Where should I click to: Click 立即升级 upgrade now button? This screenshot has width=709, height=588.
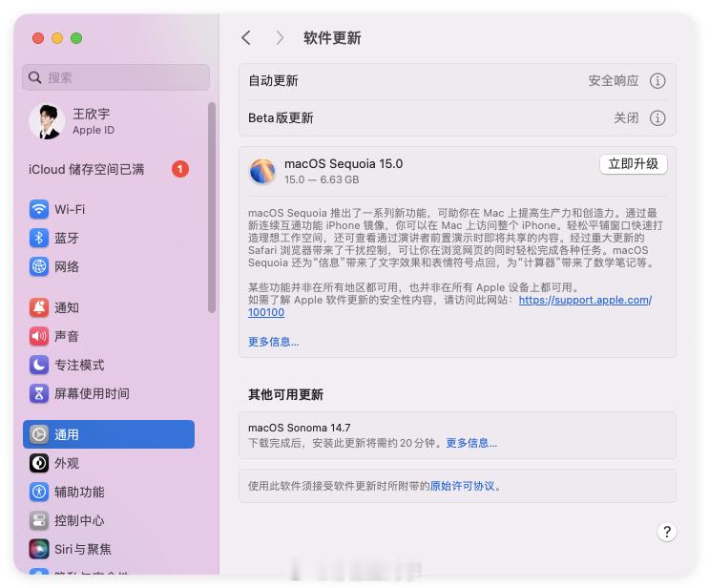pyautogui.click(x=633, y=164)
